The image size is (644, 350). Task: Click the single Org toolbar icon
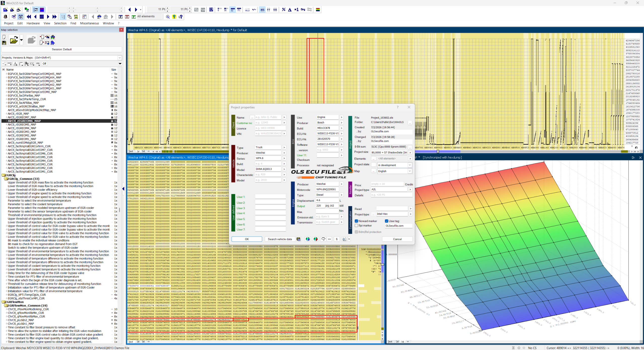point(303,10)
